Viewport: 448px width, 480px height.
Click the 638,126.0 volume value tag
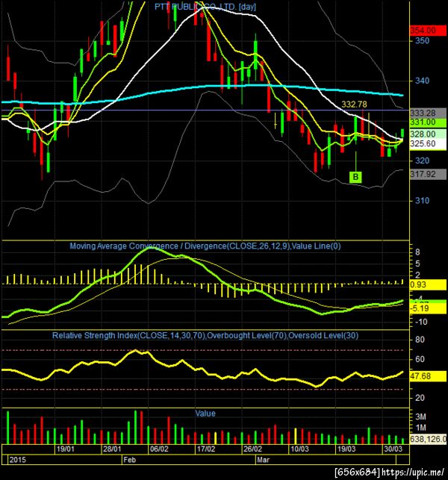[x=428, y=439]
